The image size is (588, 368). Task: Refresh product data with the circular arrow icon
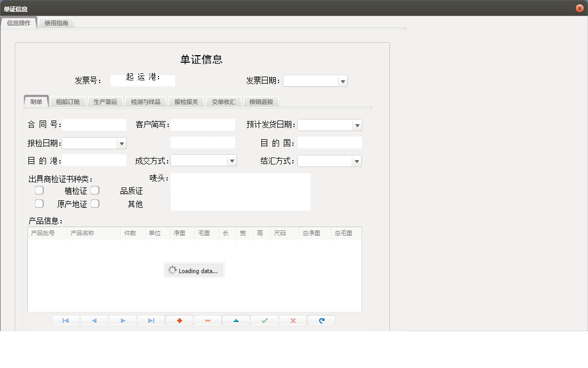(321, 320)
